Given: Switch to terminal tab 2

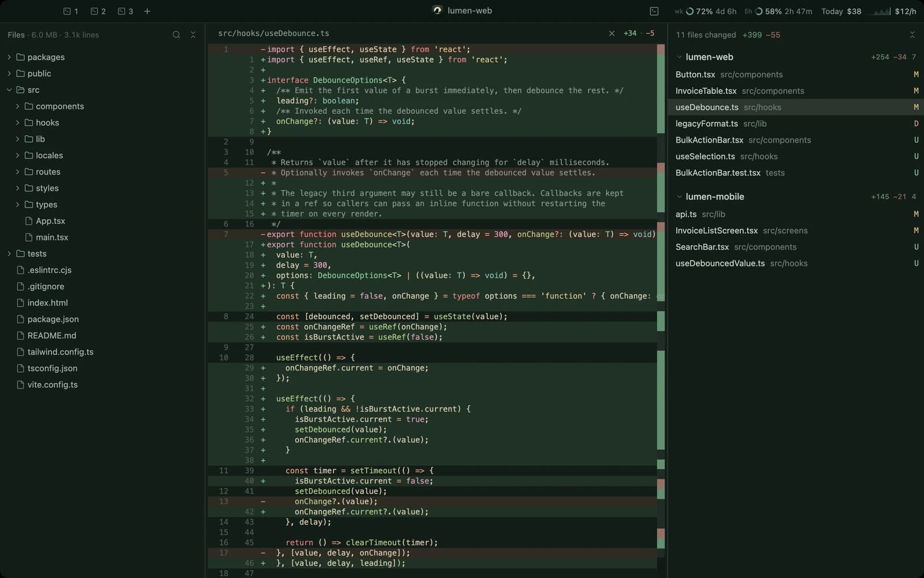Looking at the screenshot, I should click(x=98, y=11).
